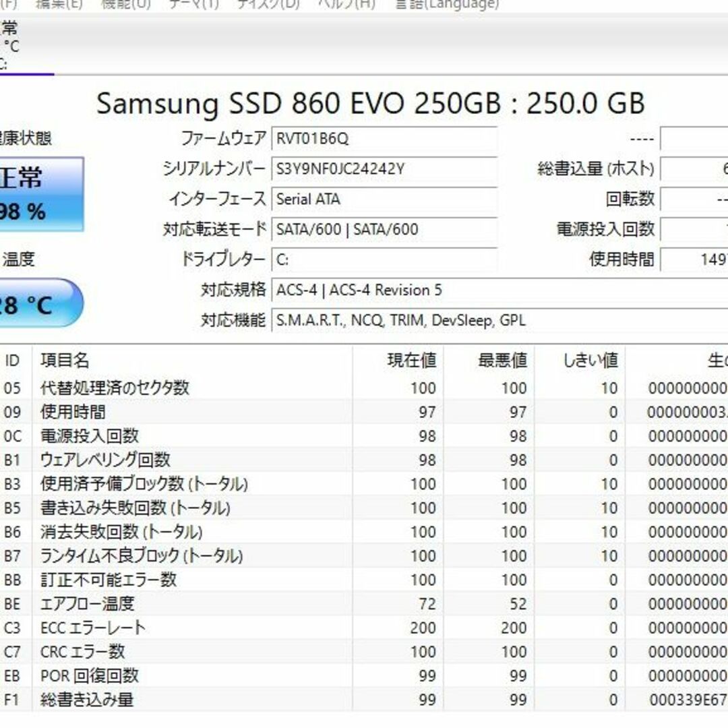Open the 編集(E) menu

(x=59, y=5)
